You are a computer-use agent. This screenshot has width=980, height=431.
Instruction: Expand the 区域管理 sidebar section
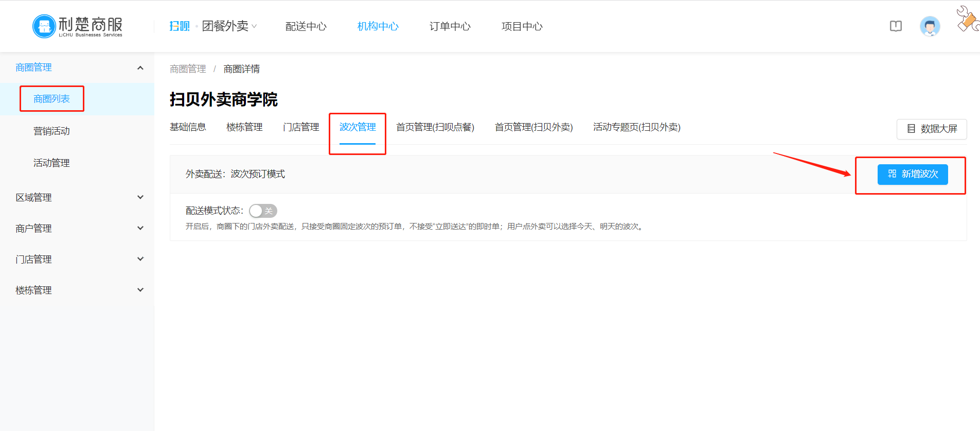[77, 197]
